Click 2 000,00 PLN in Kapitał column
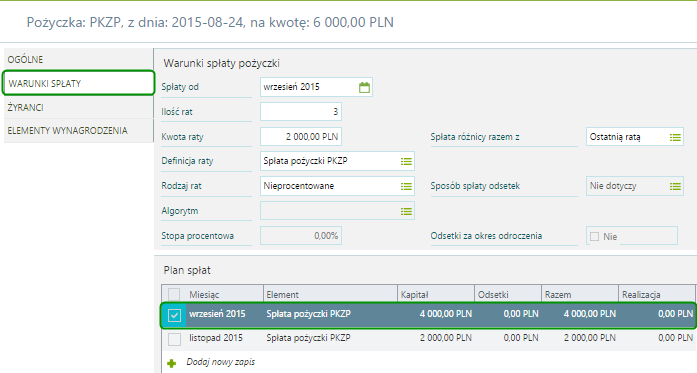 pyautogui.click(x=446, y=338)
